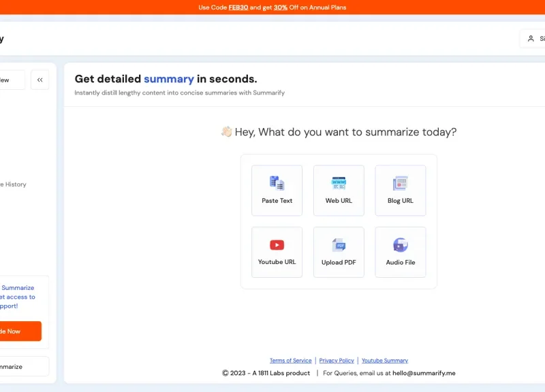Select the Youtube URL option

click(277, 252)
